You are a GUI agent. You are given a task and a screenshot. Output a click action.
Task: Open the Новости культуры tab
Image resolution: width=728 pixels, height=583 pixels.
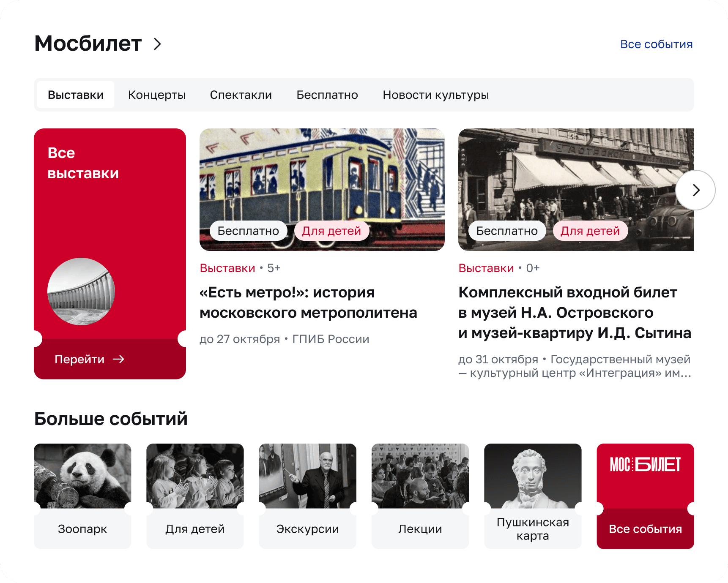click(x=436, y=95)
